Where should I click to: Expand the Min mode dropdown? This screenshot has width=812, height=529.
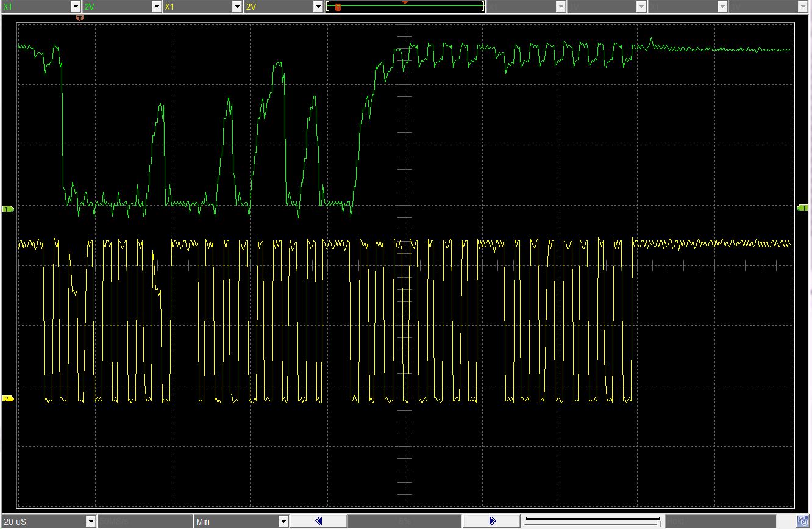[x=283, y=522]
